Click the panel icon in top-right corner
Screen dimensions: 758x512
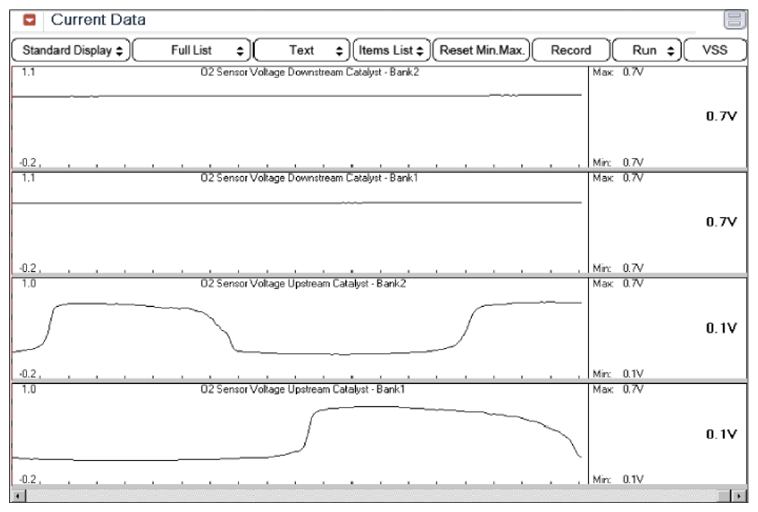coord(735,19)
